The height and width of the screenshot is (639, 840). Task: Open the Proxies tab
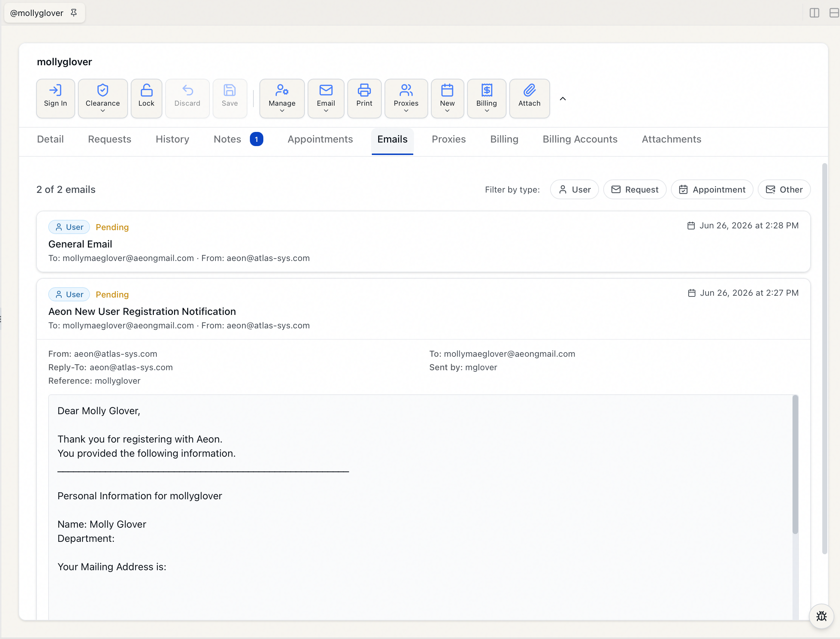448,139
